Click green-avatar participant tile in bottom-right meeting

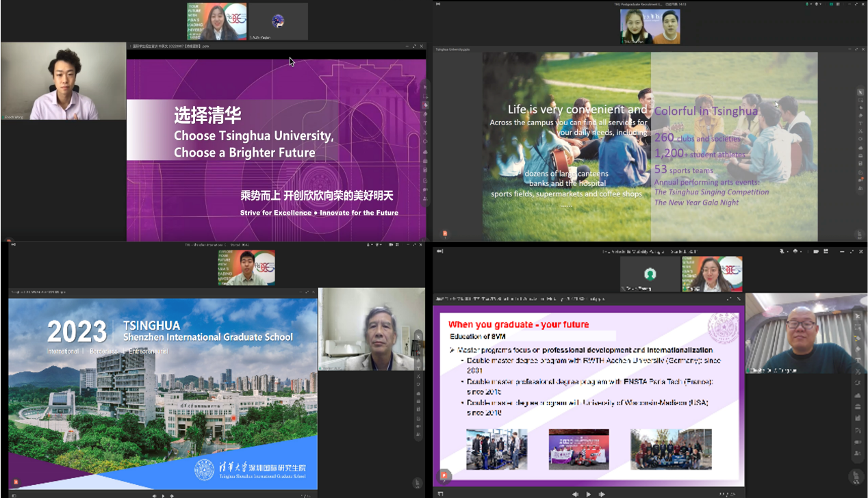(650, 274)
